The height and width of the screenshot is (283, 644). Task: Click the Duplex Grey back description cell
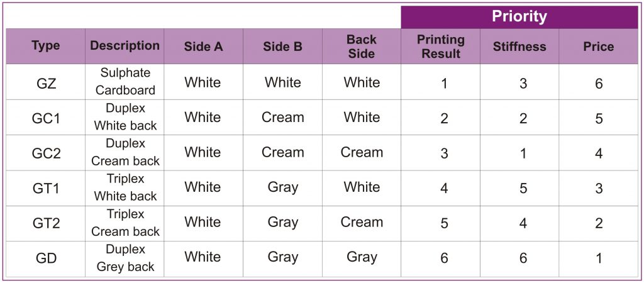point(125,258)
